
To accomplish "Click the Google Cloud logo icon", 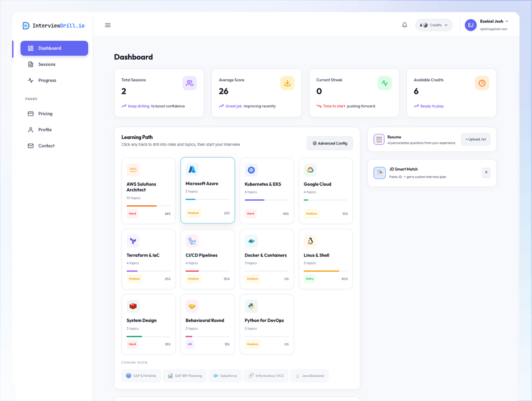I will click(310, 170).
